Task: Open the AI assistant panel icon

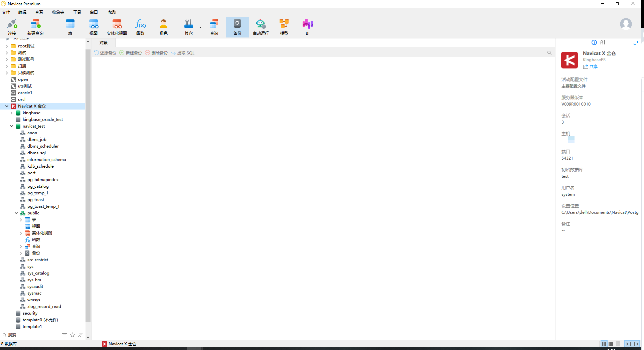Action: 603,42
